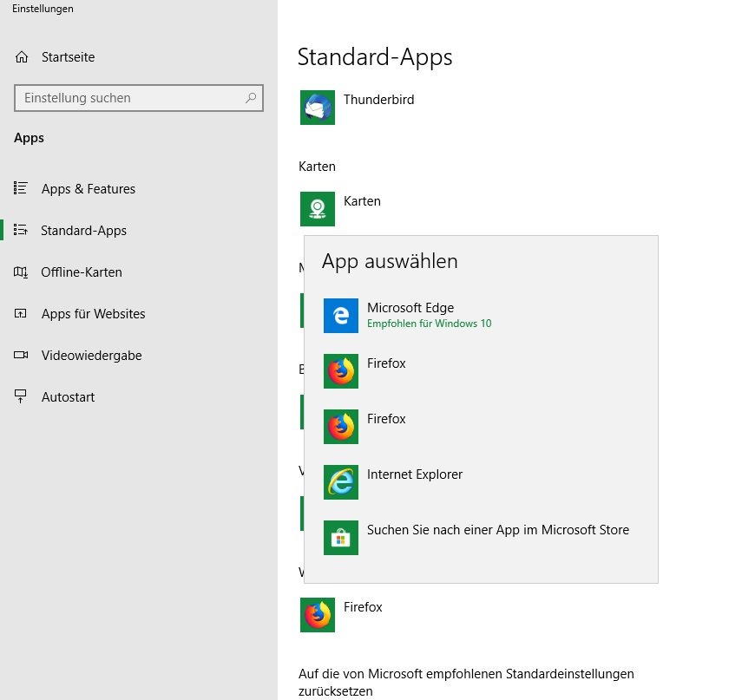The height and width of the screenshot is (700, 742).
Task: Click the Internet Explorer icon
Action: point(341,482)
